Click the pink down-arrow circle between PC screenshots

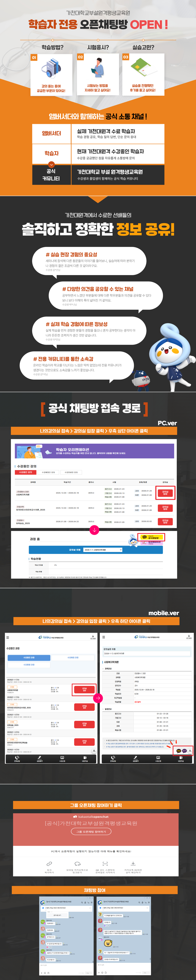pos(94,530)
